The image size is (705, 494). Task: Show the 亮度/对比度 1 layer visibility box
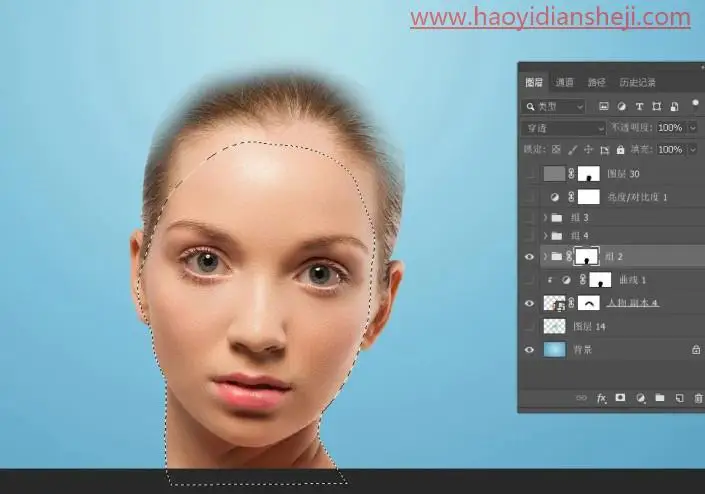pos(530,197)
